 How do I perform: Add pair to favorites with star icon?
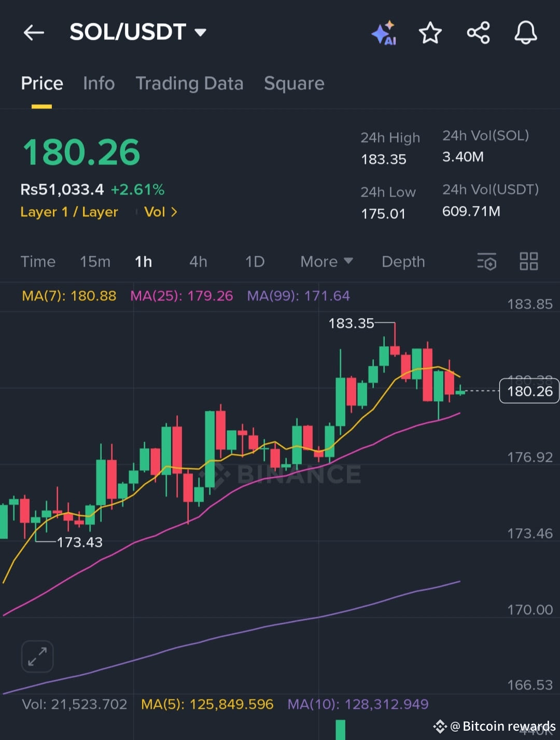pos(430,33)
